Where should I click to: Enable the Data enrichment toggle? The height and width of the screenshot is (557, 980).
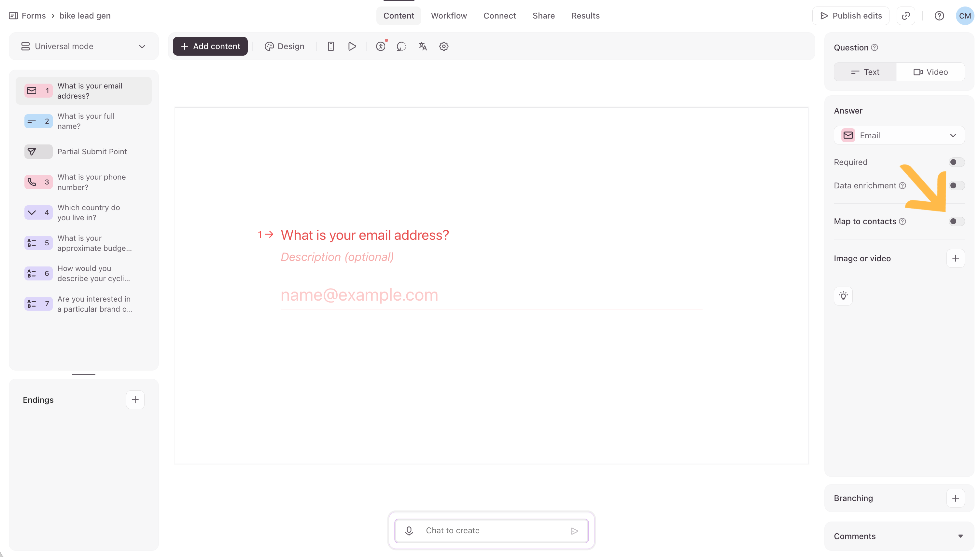[x=956, y=185]
